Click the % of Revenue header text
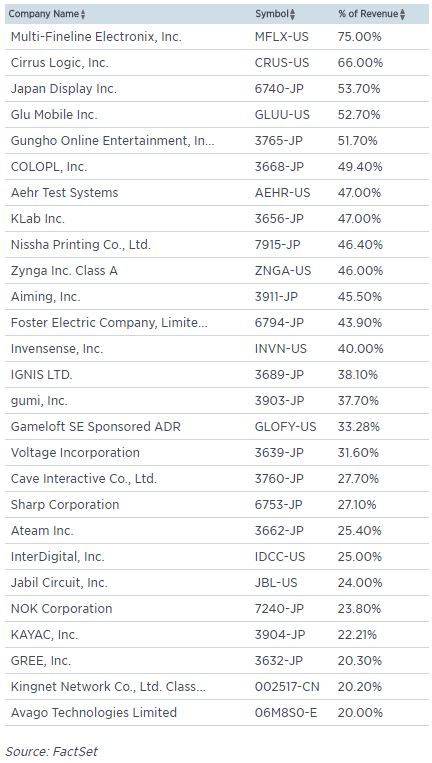Image resolution: width=432 pixels, height=763 pixels. pos(368,14)
